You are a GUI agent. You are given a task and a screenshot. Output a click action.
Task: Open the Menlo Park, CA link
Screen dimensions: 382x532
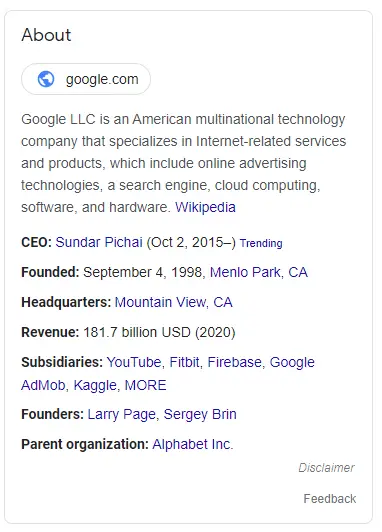point(259,272)
